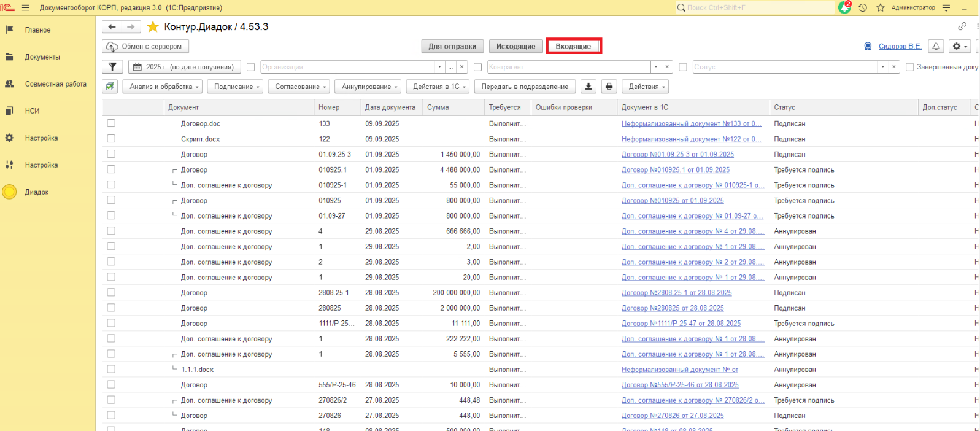Enable the Завершенные документы checkbox
The width and height of the screenshot is (980, 431).
coord(909,67)
